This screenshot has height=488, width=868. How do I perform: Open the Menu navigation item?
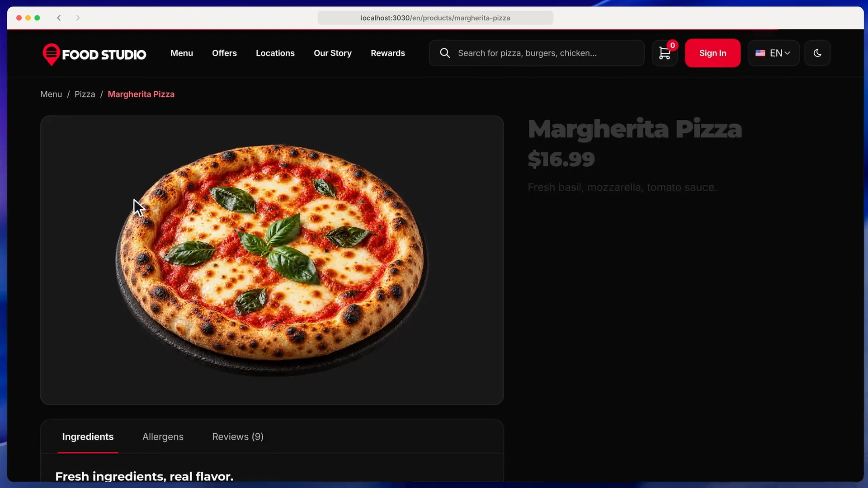point(182,53)
